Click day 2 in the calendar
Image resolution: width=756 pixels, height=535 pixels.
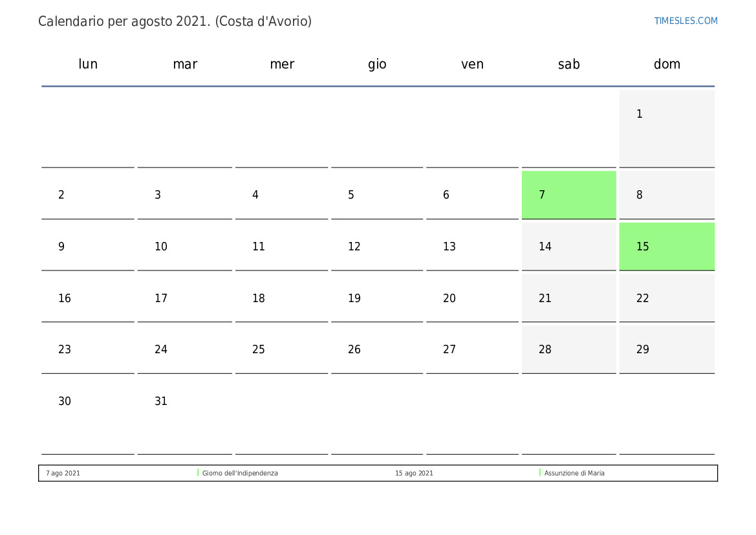click(x=88, y=195)
